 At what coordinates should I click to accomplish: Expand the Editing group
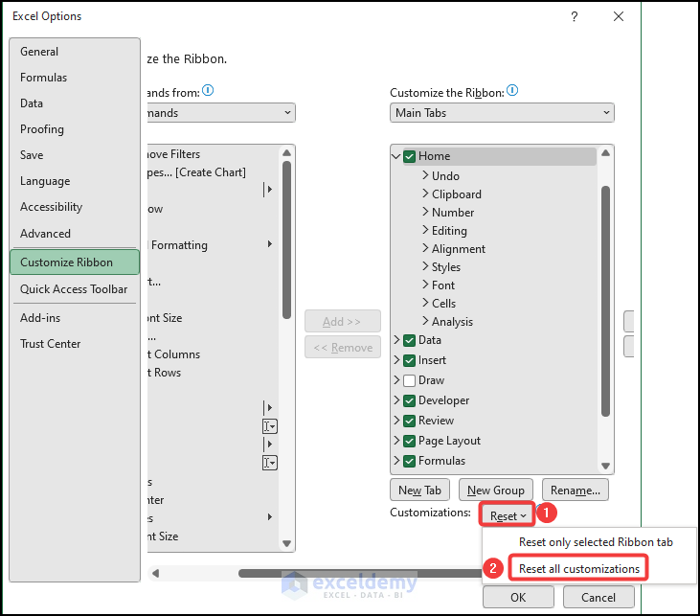pos(425,230)
